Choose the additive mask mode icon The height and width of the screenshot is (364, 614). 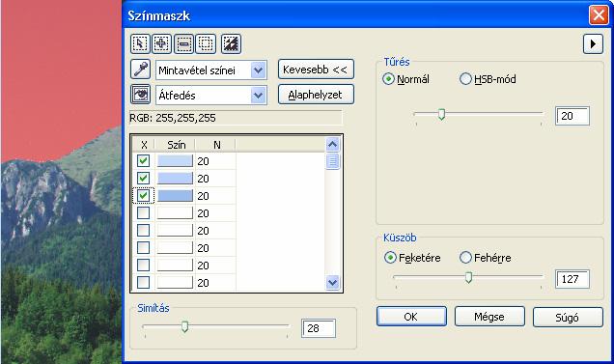[x=162, y=43]
